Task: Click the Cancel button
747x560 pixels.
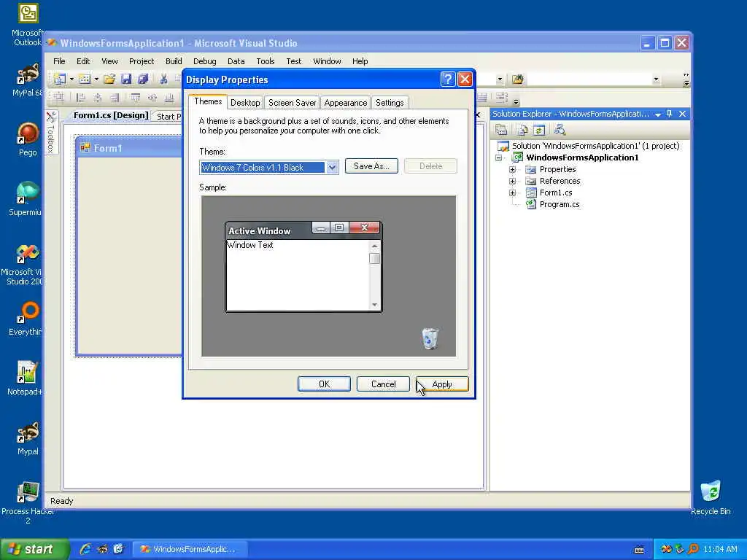Action: [x=383, y=384]
